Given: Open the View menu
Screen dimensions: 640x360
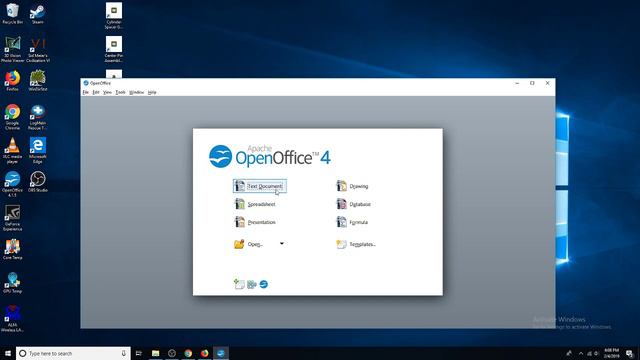Looking at the screenshot, I should (x=107, y=93).
